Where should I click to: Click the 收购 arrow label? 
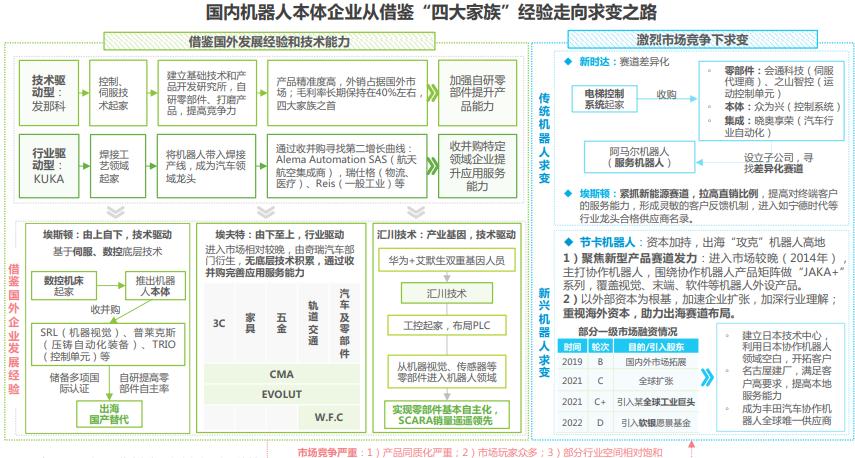[x=666, y=94]
